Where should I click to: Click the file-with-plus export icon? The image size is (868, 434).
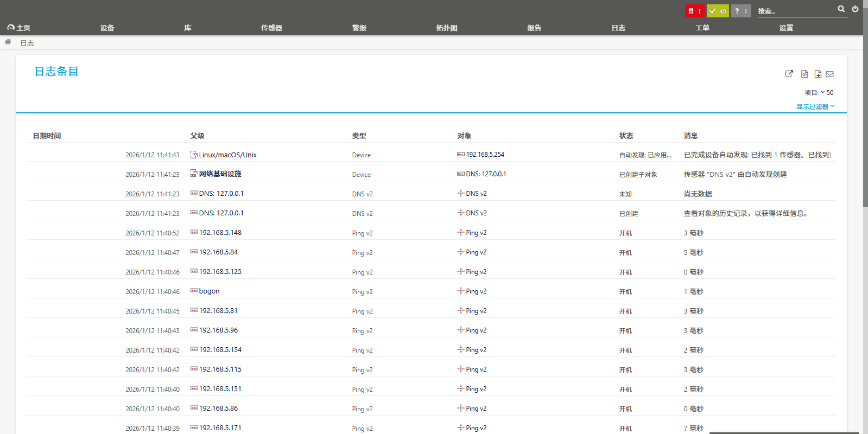(x=818, y=74)
